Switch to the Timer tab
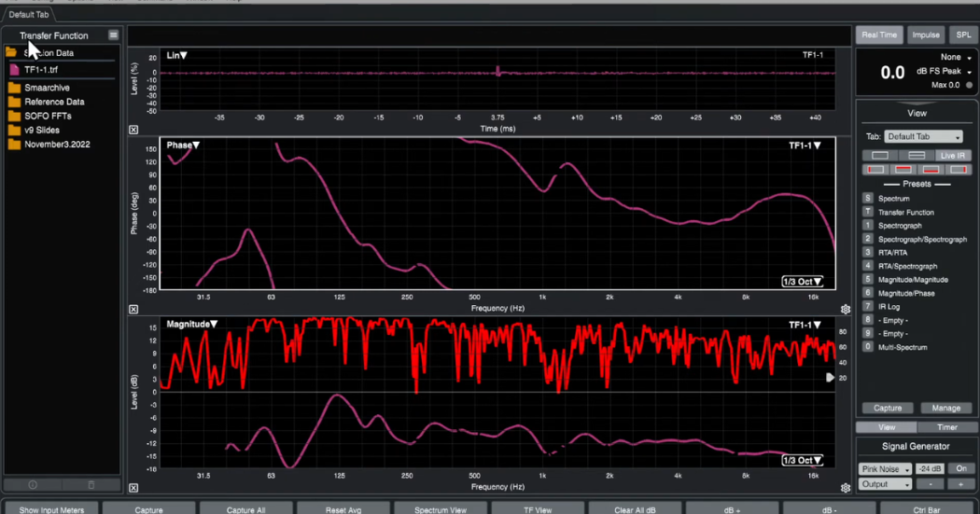 947,427
